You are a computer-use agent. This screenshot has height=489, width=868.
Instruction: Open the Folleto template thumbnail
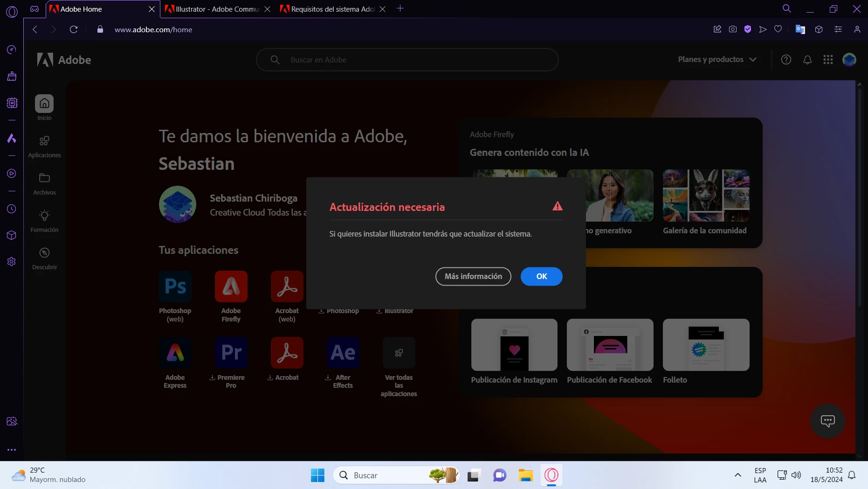point(706,345)
